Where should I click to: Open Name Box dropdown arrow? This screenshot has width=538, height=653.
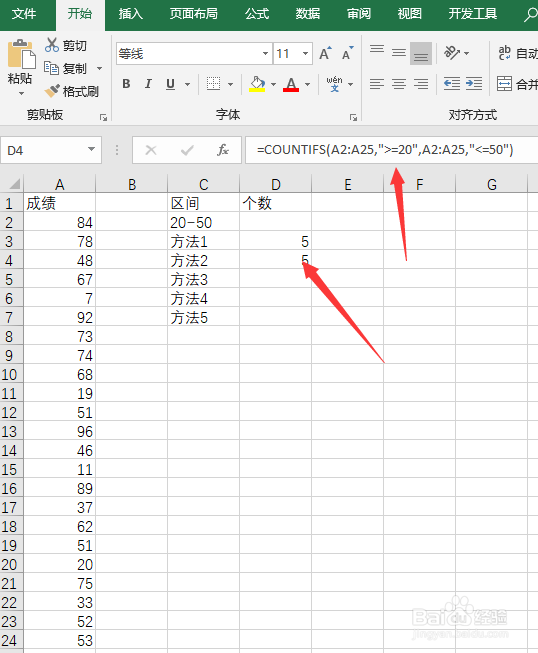pyautogui.click(x=92, y=149)
